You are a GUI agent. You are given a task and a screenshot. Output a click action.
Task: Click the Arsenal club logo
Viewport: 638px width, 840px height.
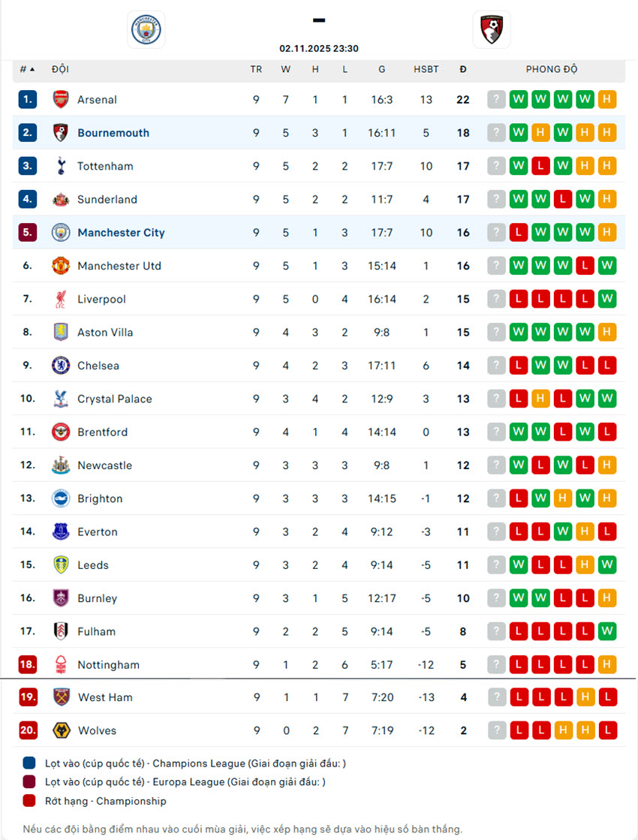61,99
